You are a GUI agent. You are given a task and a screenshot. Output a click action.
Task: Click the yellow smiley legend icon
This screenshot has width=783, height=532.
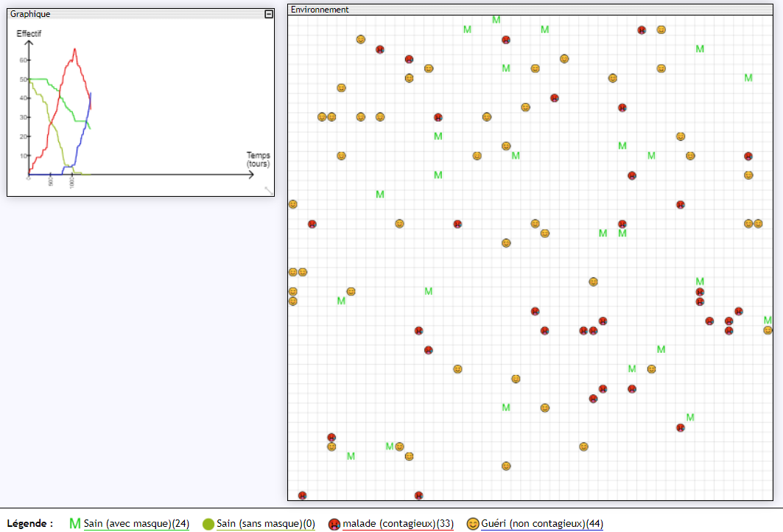pos(473,524)
